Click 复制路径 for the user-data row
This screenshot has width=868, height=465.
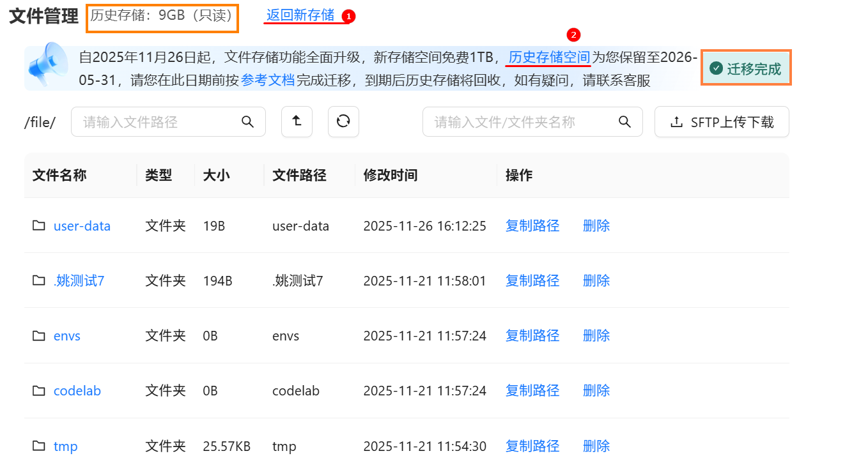(x=532, y=225)
